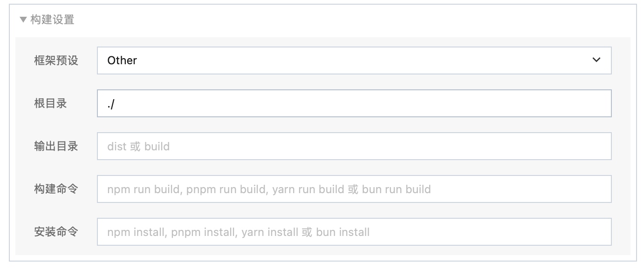Click into the 安装命令 input field
This screenshot has width=644, height=269.
pyautogui.click(x=354, y=232)
